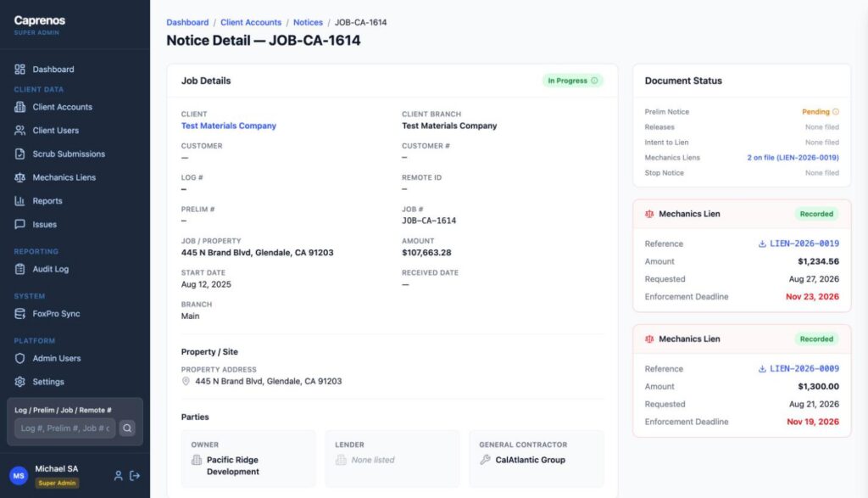This screenshot has height=498, width=868.
Task: Click enforcement deadline Nov 23, 2026
Action: pos(812,297)
